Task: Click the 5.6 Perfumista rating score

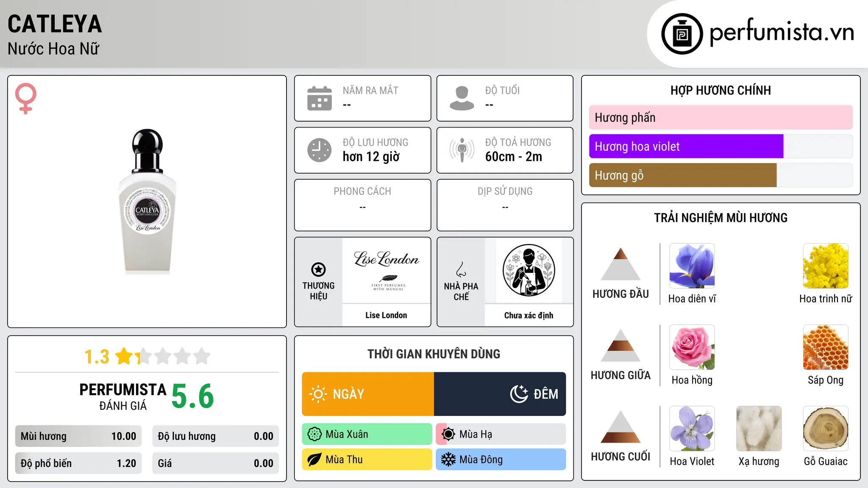Action: click(x=193, y=396)
